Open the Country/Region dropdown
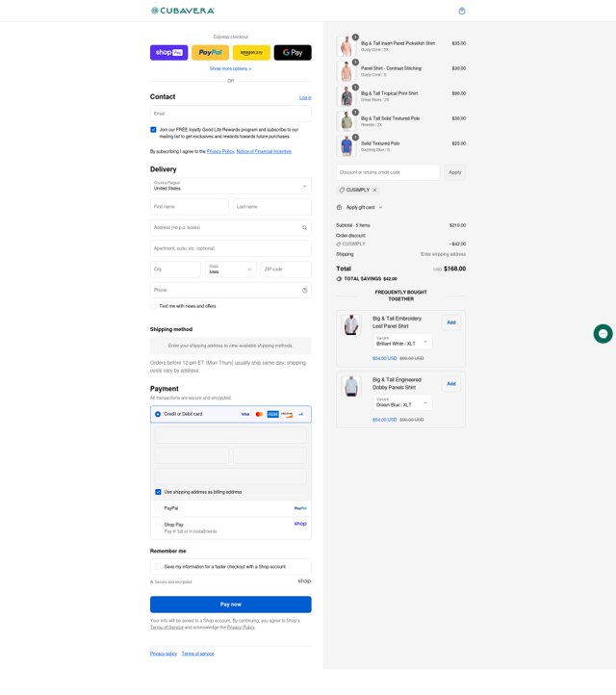 tap(230, 186)
